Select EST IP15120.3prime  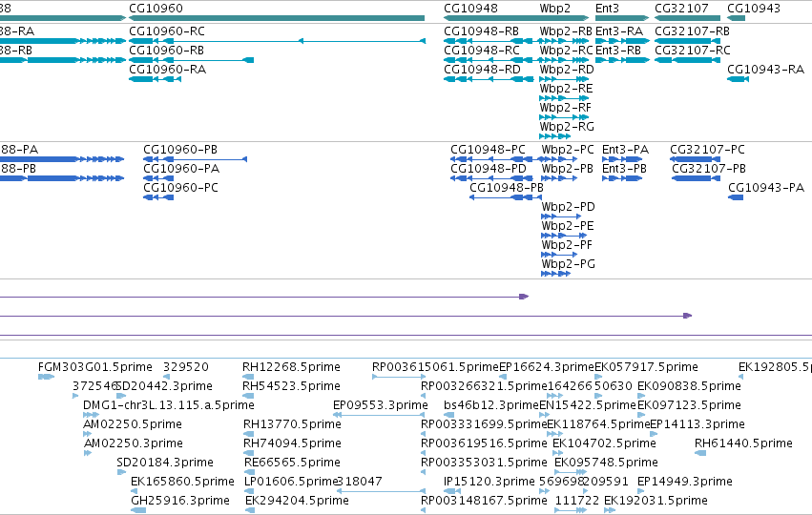click(x=489, y=482)
